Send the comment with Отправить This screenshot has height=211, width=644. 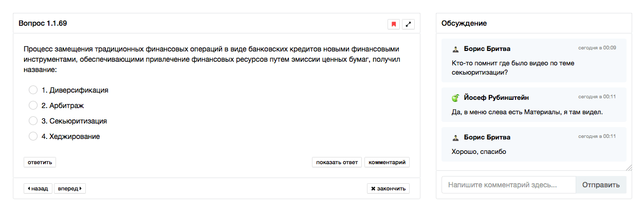coord(601,185)
